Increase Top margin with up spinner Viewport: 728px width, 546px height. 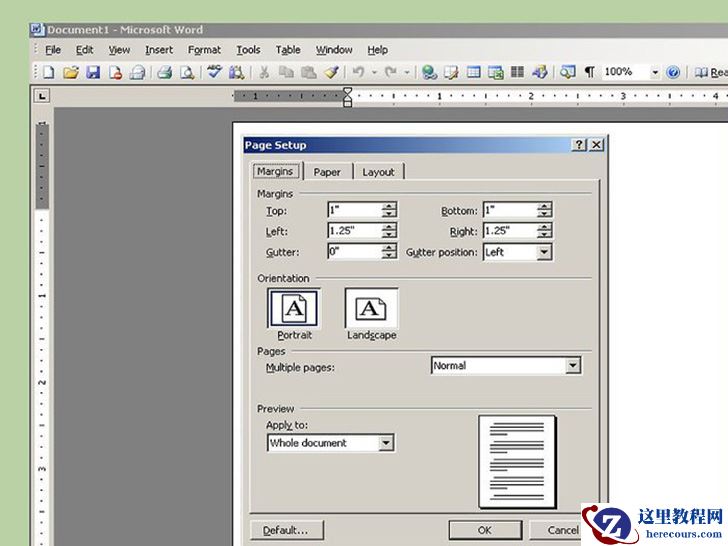pyautogui.click(x=389, y=206)
